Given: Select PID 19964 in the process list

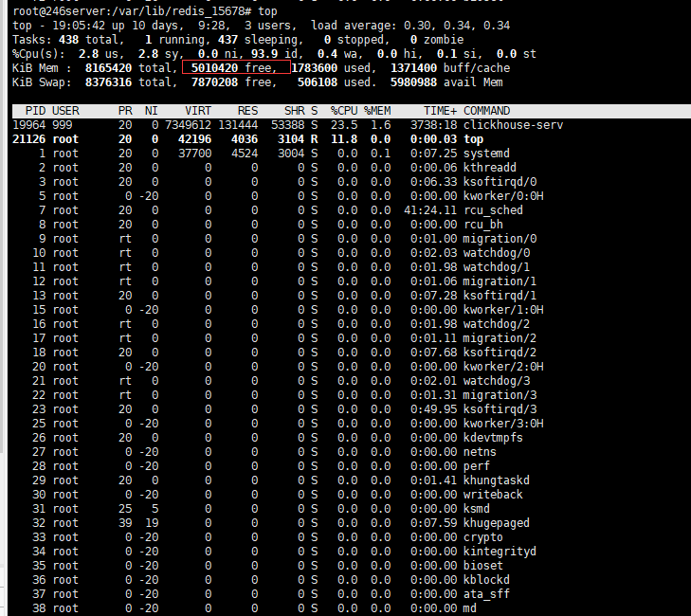Looking at the screenshot, I should click(x=29, y=125).
